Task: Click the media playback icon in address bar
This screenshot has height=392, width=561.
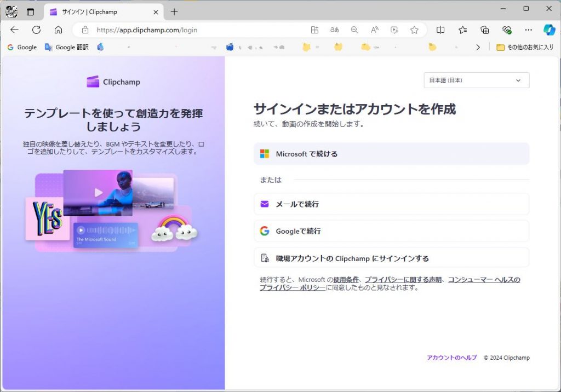Action: coord(394,30)
